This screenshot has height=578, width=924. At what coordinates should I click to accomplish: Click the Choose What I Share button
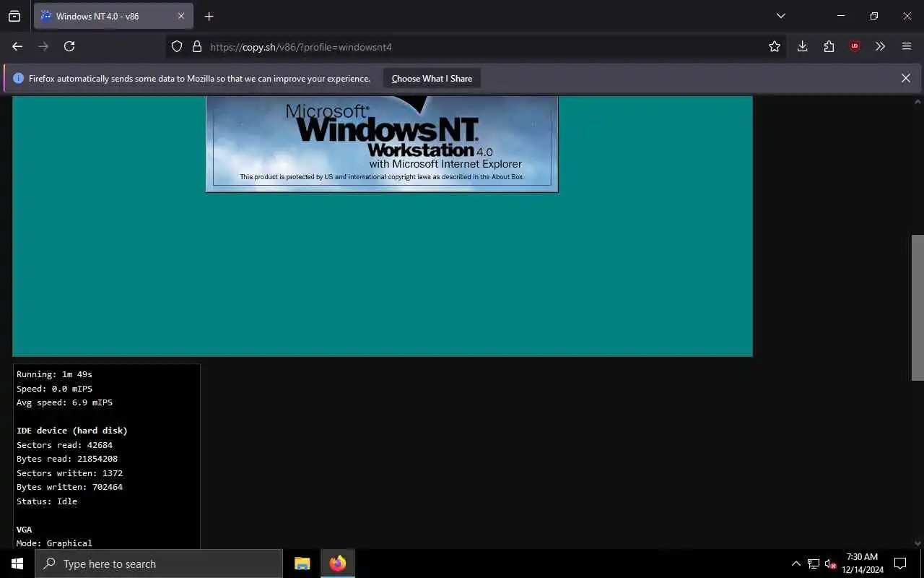[x=432, y=78]
